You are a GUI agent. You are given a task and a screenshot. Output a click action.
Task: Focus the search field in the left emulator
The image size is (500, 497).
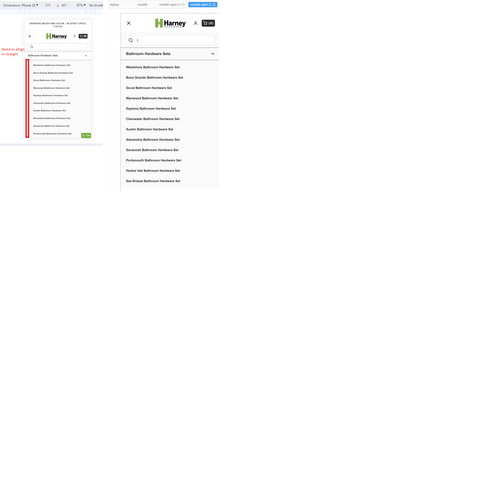tap(58, 47)
